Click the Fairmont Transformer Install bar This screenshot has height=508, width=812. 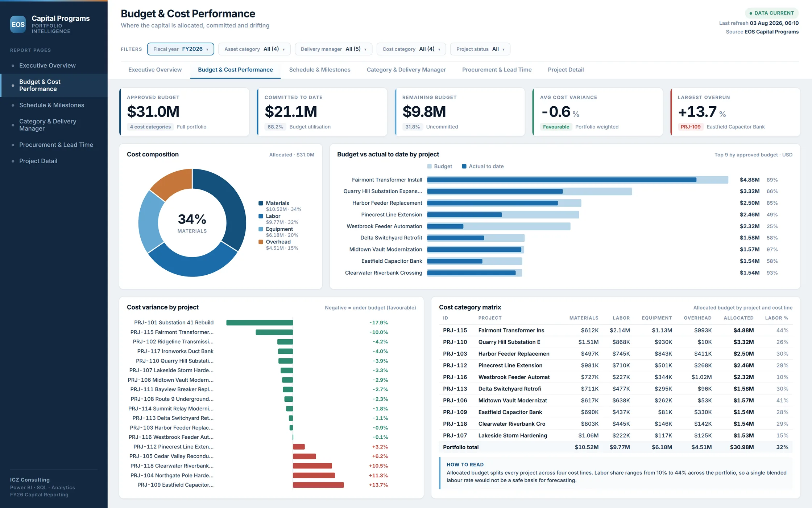[x=577, y=180]
